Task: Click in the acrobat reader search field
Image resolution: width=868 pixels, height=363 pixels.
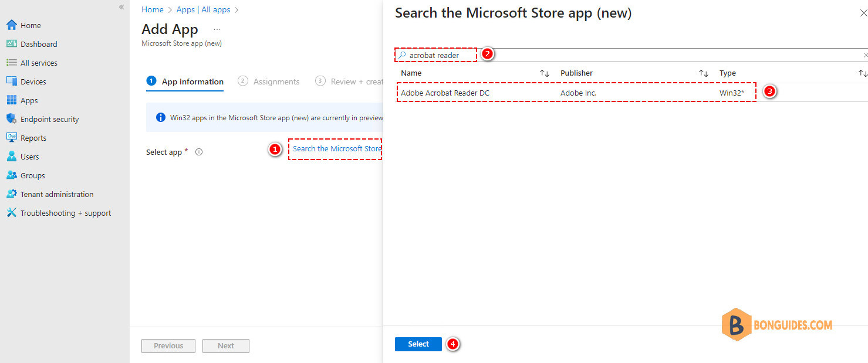Action: 631,55
